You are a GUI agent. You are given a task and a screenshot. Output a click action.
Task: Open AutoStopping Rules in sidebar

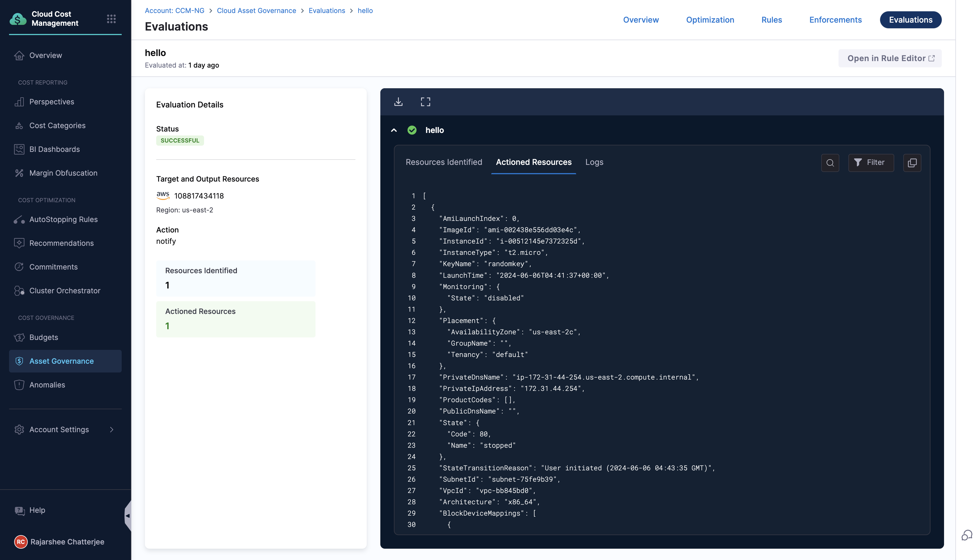(x=63, y=219)
